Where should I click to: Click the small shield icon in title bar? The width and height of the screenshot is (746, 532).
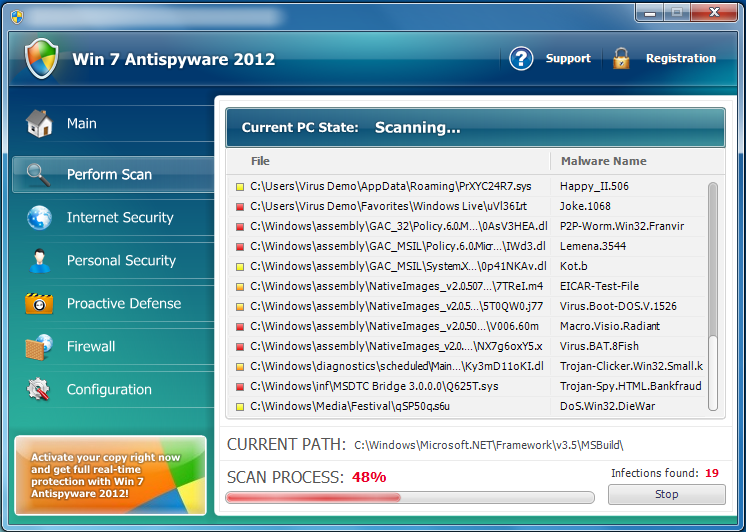tap(17, 17)
